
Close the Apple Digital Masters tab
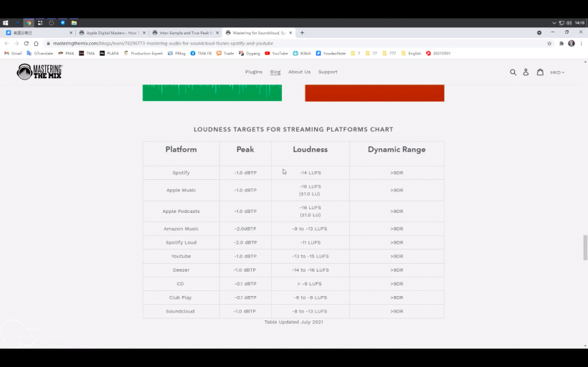pyautogui.click(x=144, y=33)
